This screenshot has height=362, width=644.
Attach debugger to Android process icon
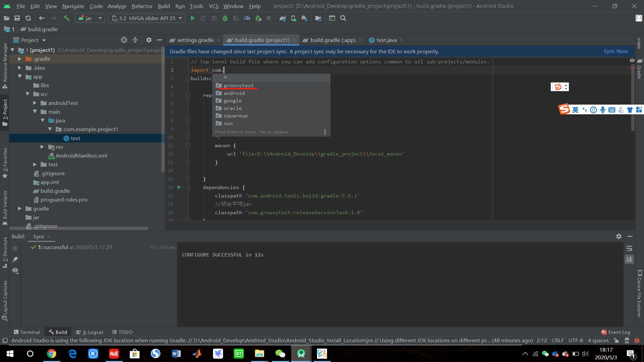point(258,18)
